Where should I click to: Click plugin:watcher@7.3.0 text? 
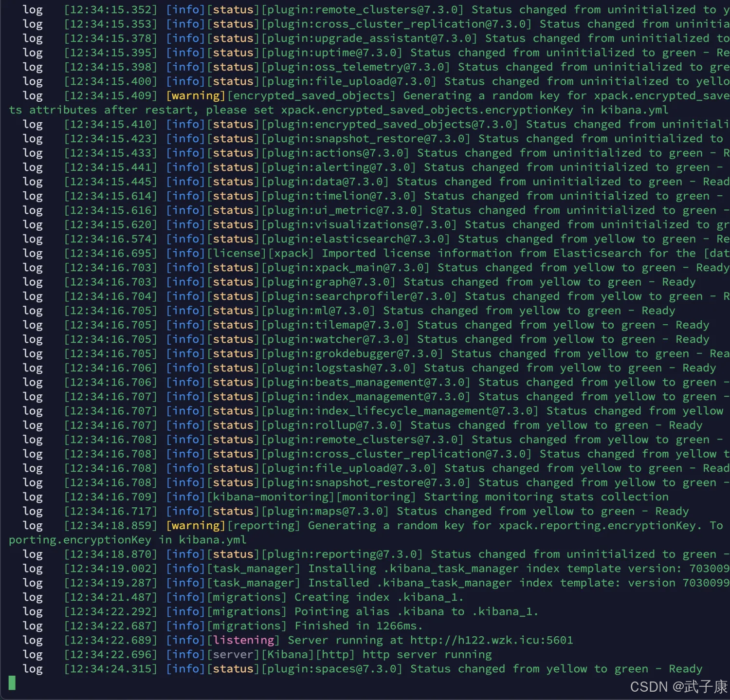335,339
